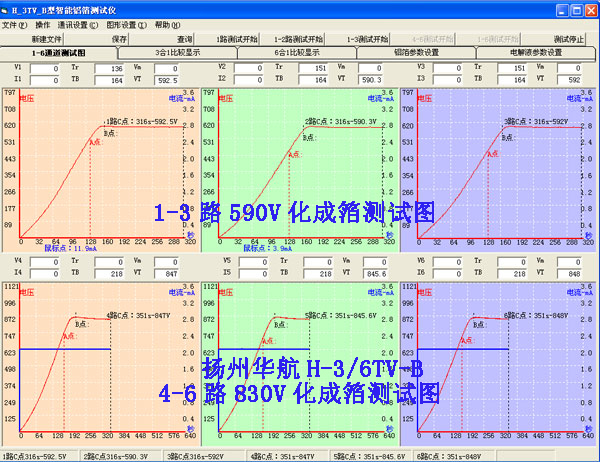
Task: Click the 鼠标点: 11.9mA readout
Action: 70,248
